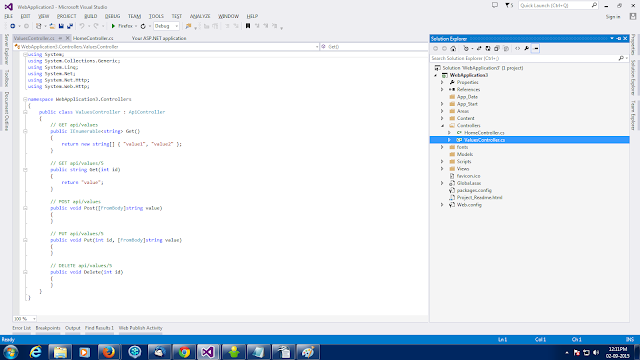640x360 pixels.
Task: Open the Web Publish Activity tab
Action: point(140,328)
